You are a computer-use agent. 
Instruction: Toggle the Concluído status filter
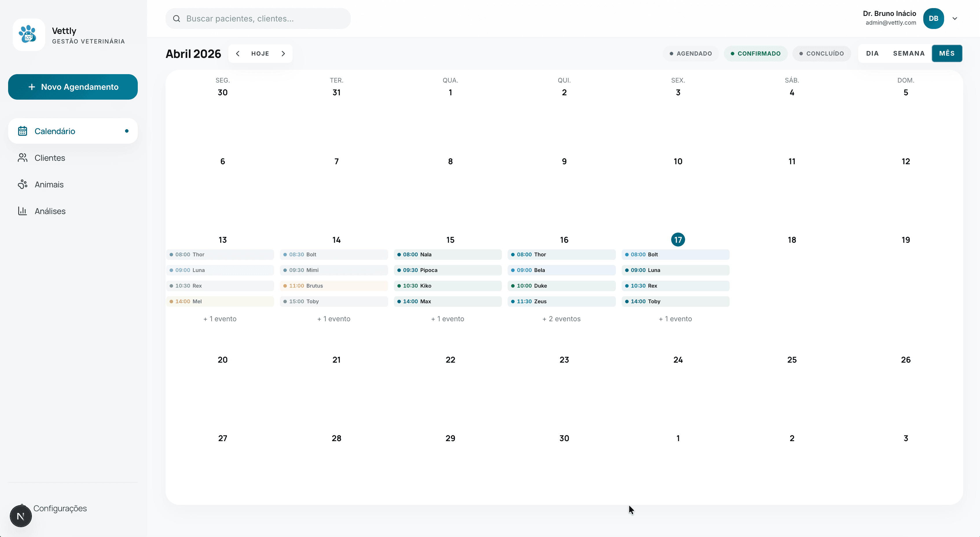tap(822, 54)
